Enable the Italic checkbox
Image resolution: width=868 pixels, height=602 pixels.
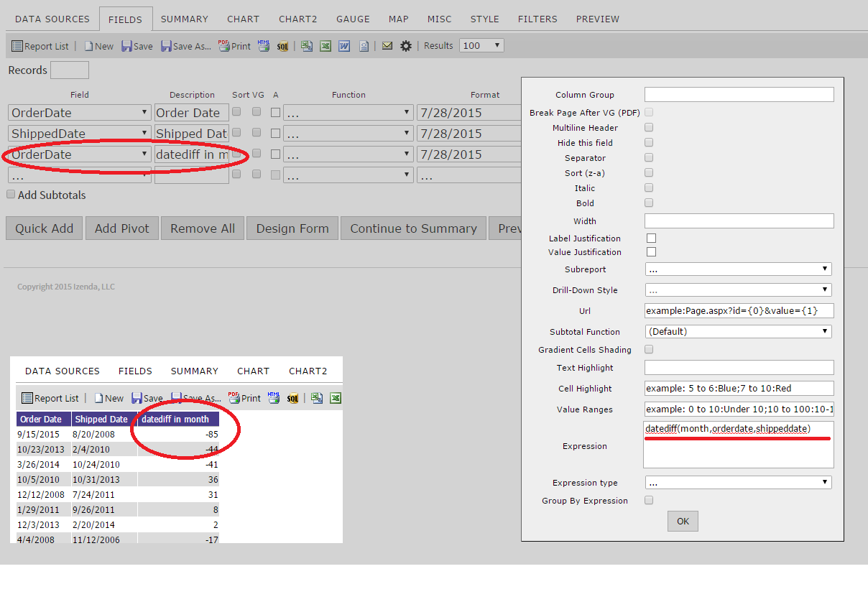point(649,187)
